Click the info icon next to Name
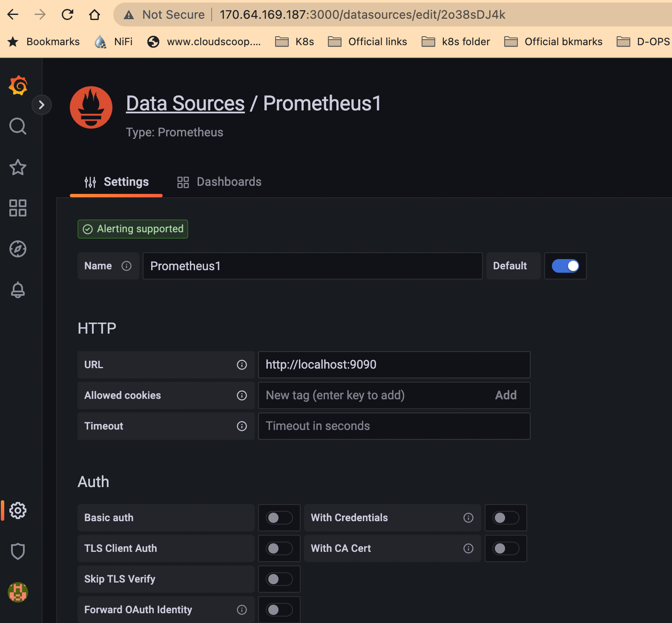Viewport: 672px width, 623px height. pos(126,266)
